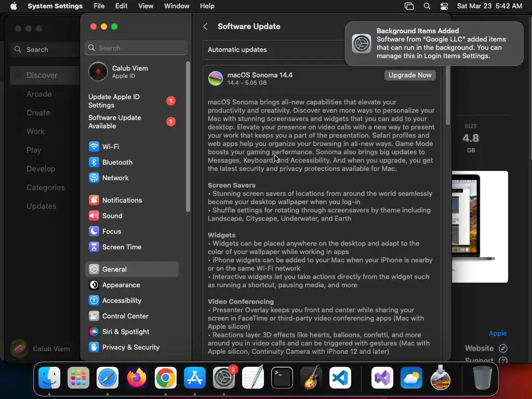Click Apple link in App Store window
Image resolution: width=532 pixels, height=399 pixels.
point(497,333)
